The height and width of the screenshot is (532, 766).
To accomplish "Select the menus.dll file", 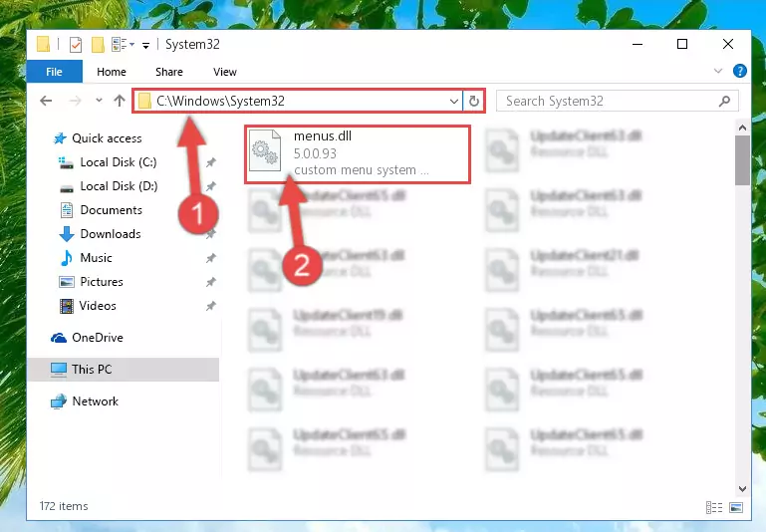I will click(358, 154).
